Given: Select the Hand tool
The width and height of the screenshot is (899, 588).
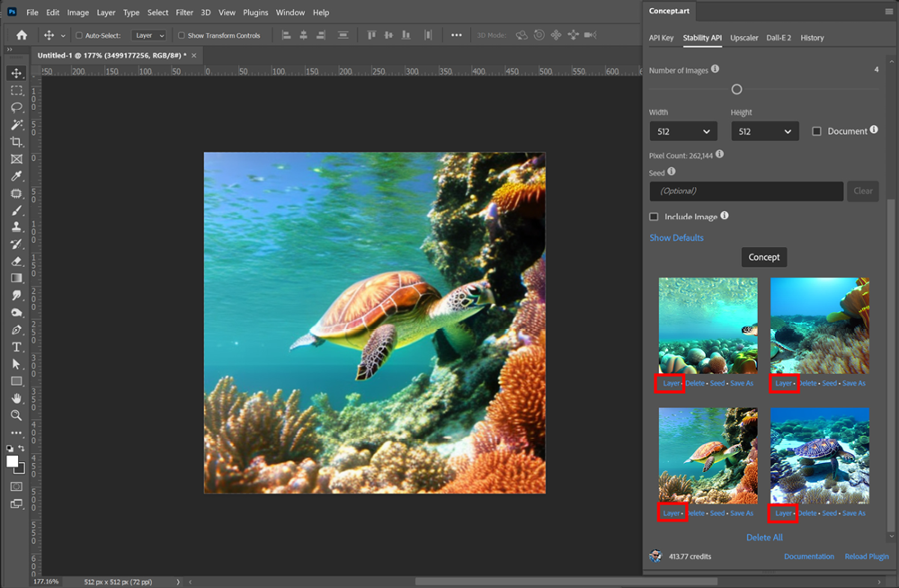Looking at the screenshot, I should point(16,398).
